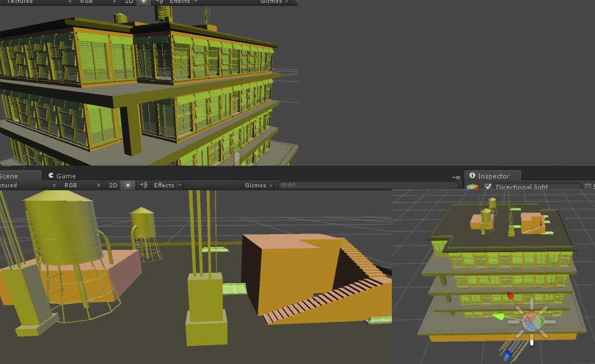595x364 pixels.
Task: Toggle 2D mode button in lower scene toolbar
Action: [x=113, y=185]
